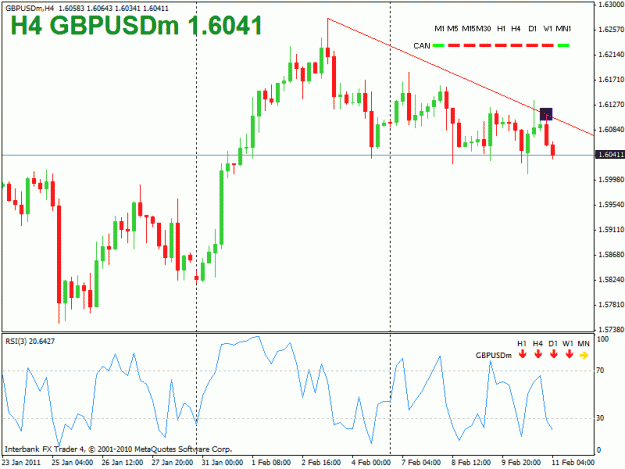Image resolution: width=625 pixels, height=469 pixels.
Task: Click the 11 Feb 04:00 date label
Action: (573, 462)
